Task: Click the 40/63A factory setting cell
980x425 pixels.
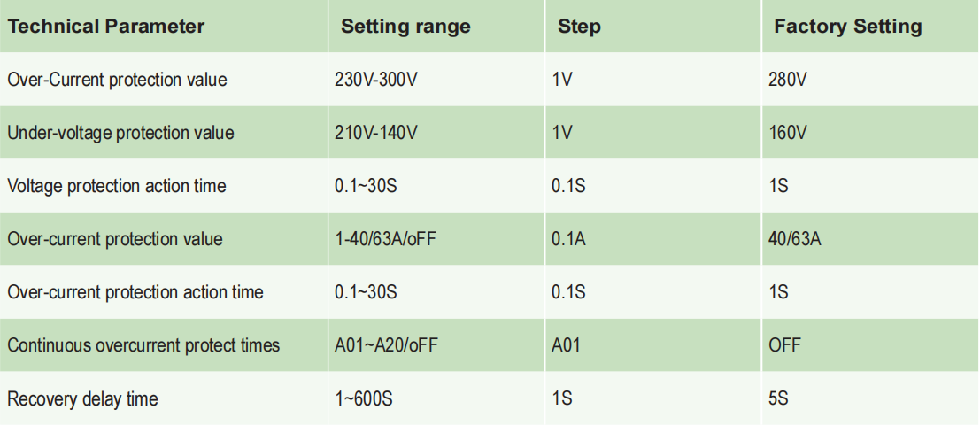Action: point(796,239)
